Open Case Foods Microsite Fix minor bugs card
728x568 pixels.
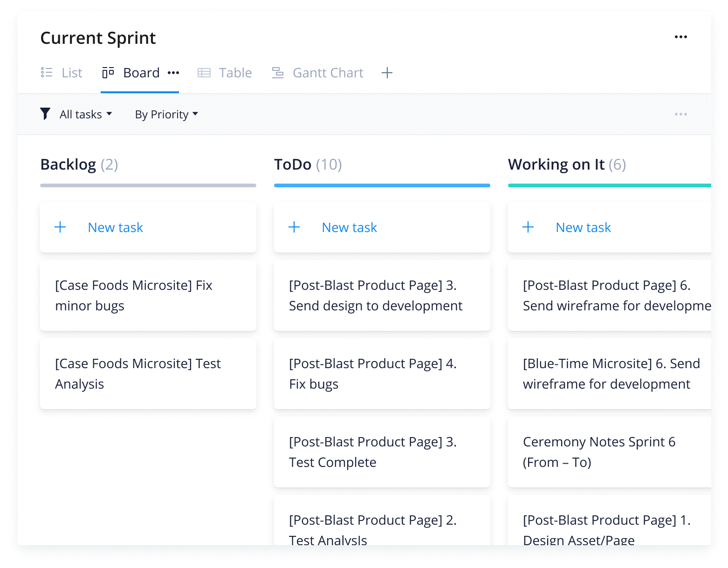click(x=148, y=295)
